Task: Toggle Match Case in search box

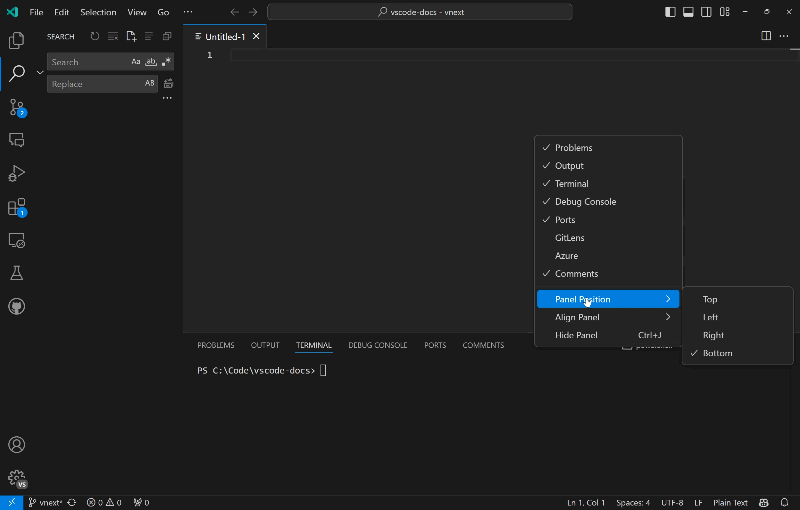Action: pos(136,62)
